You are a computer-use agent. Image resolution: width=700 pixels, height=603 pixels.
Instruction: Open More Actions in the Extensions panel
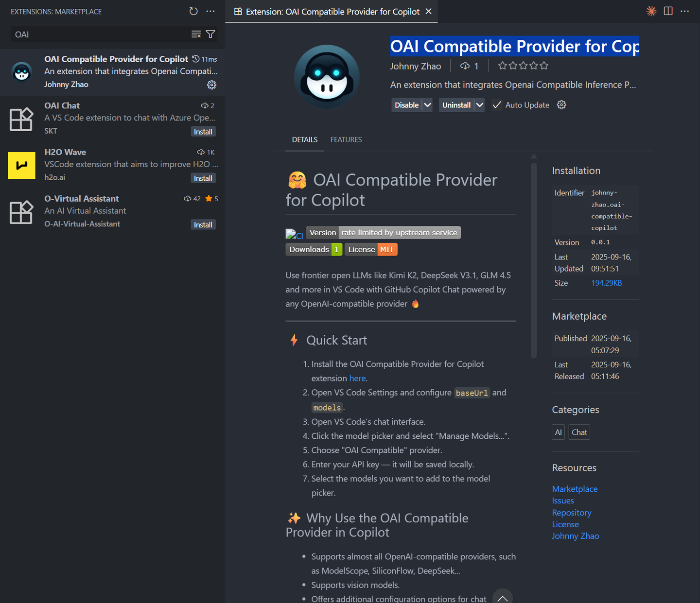(x=210, y=11)
